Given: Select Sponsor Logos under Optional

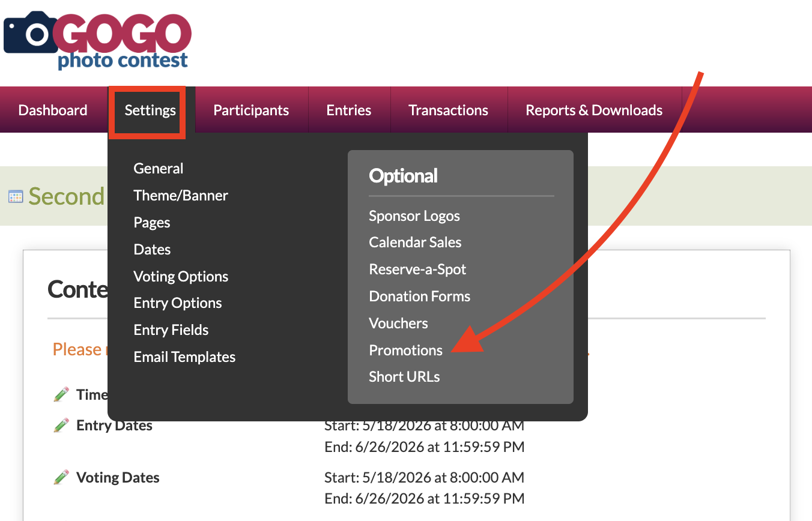Looking at the screenshot, I should click(x=414, y=216).
